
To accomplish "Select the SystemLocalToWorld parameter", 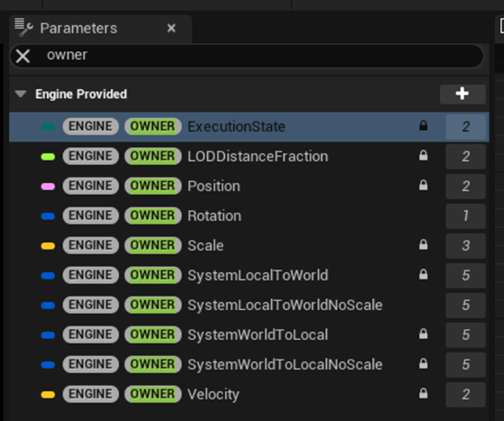I will (249, 275).
